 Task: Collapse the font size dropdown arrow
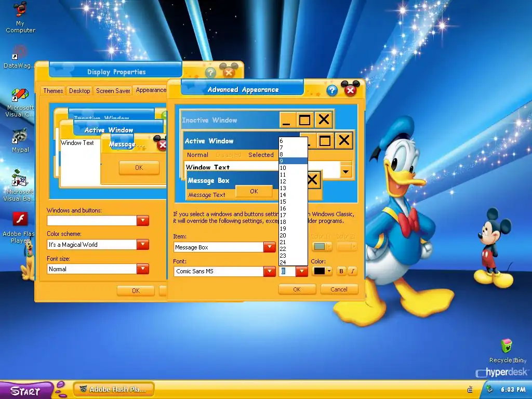[x=302, y=271]
